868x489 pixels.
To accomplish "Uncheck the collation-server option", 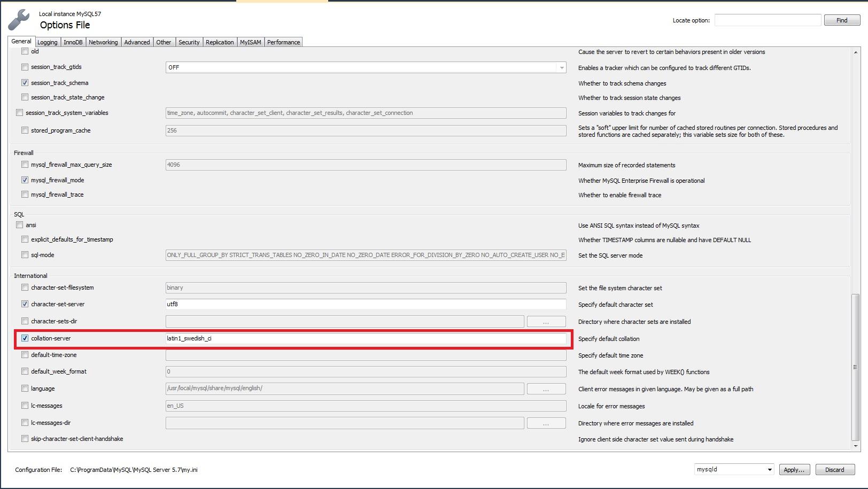I will [x=25, y=338].
